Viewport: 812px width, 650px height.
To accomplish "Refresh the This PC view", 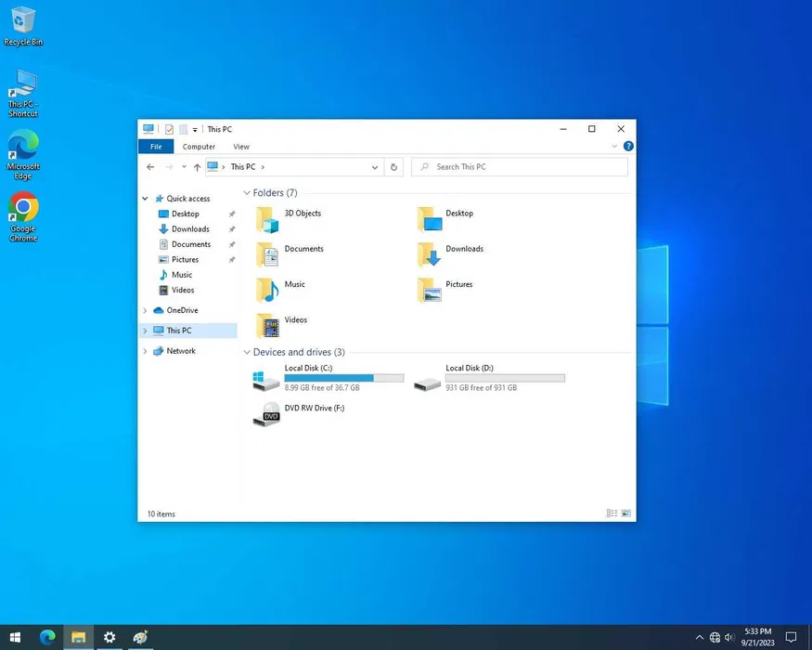I will click(x=393, y=167).
